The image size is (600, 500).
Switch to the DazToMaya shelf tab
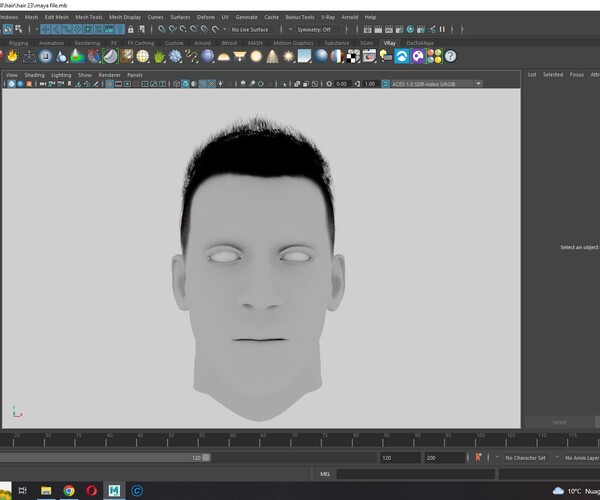tap(420, 43)
